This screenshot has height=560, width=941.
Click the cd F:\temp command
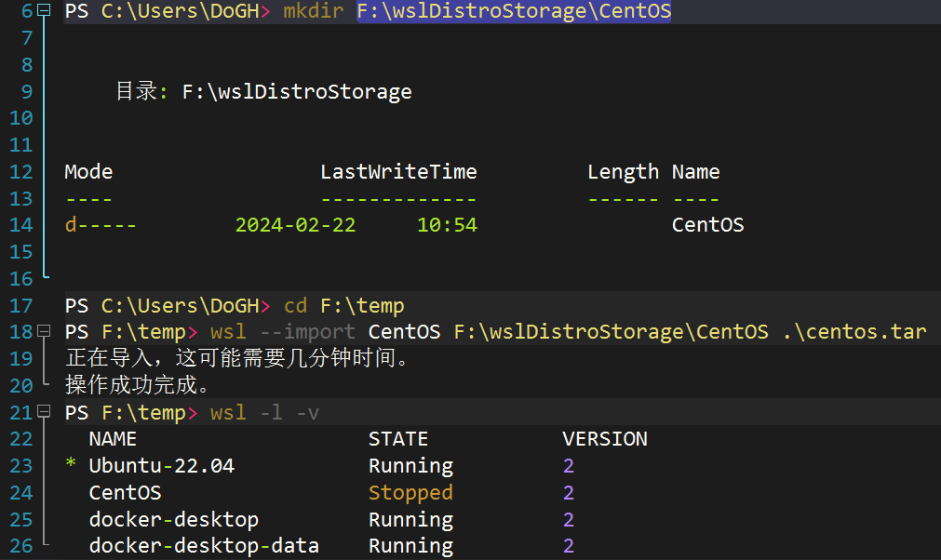(x=343, y=306)
